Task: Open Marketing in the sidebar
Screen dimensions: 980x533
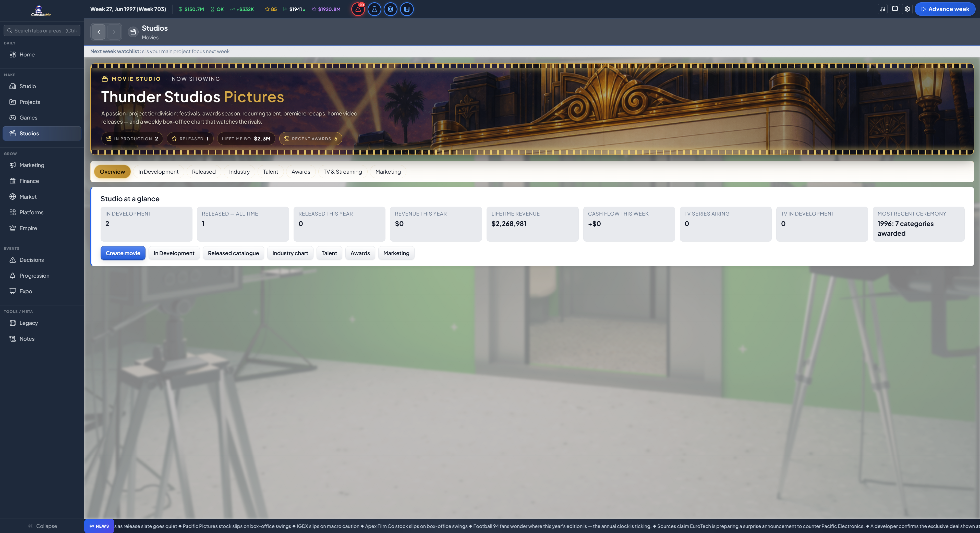Action: pos(42,165)
